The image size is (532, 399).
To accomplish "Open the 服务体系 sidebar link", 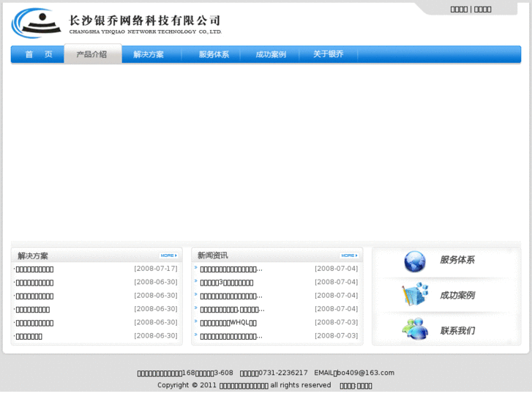I will tap(457, 260).
